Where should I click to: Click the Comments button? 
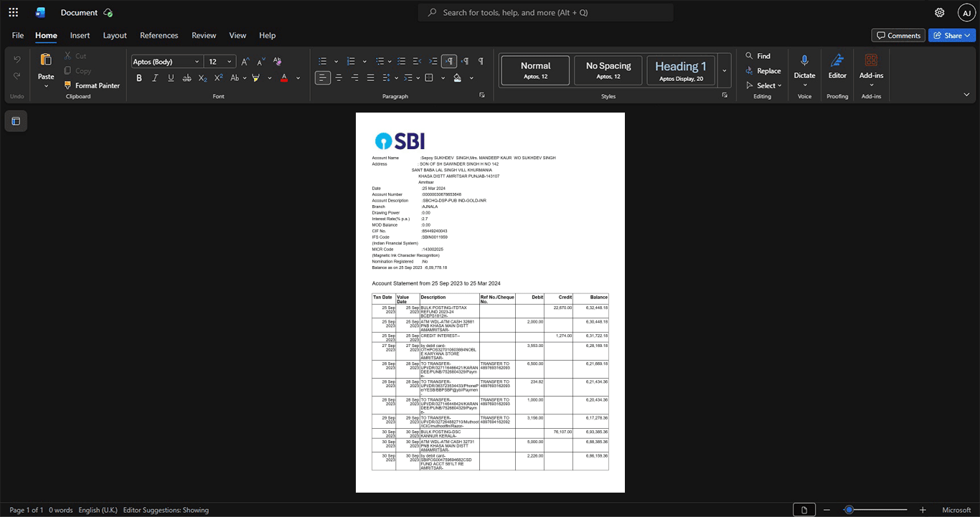(x=898, y=35)
